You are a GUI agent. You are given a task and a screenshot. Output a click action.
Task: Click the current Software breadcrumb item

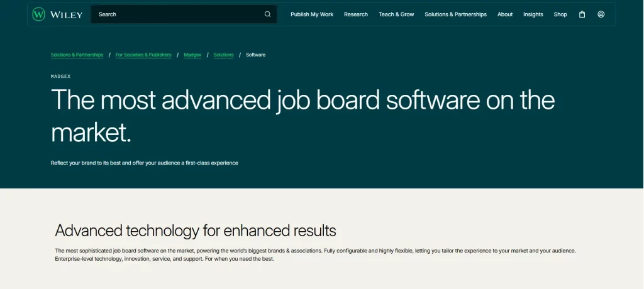tap(255, 55)
